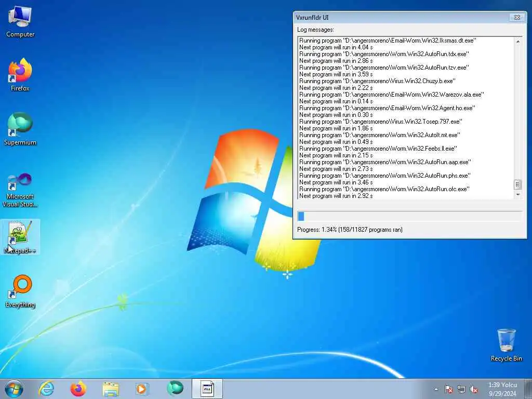Image resolution: width=532 pixels, height=399 pixels.
Task: Select log line for AutoRun.tdx.exe
Action: [384, 54]
